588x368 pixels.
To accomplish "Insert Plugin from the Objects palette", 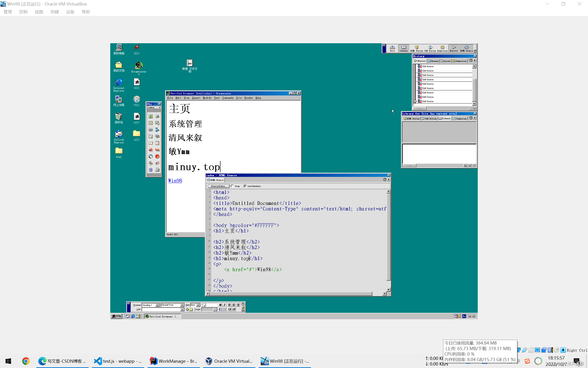I will point(151,170).
